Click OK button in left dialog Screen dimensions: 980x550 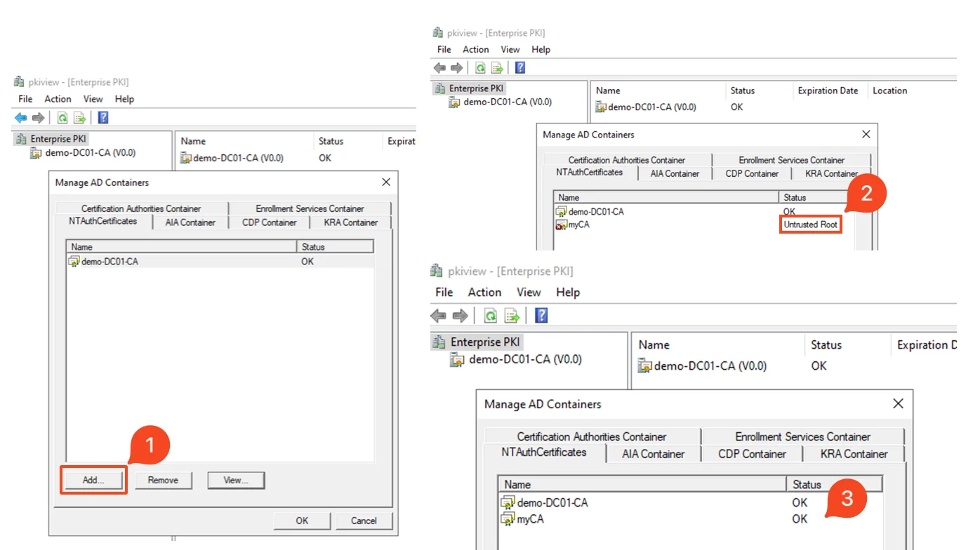[x=302, y=521]
